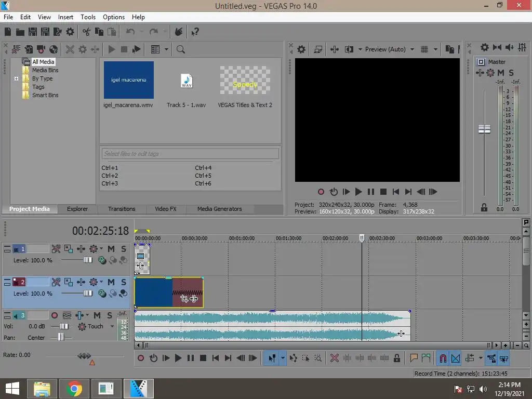532x399 pixels.
Task: Click Copy Snapshot to clipboard icon in preview
Action: tap(449, 49)
